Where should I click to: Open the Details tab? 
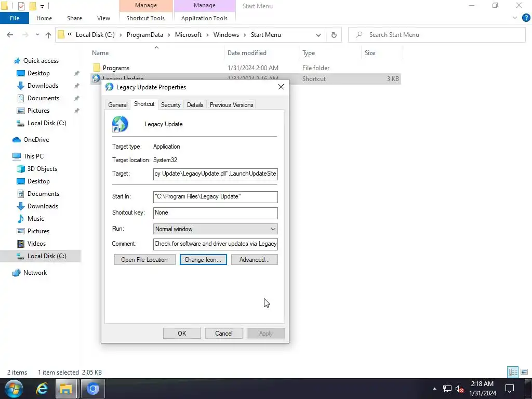pos(195,105)
